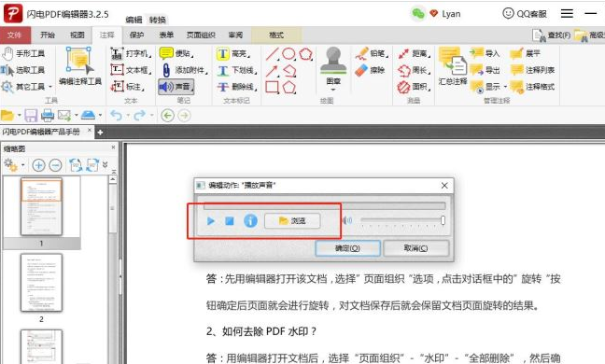Screen dimensions: 605x364
Task: Click the 查找 find button
Action: click(552, 35)
